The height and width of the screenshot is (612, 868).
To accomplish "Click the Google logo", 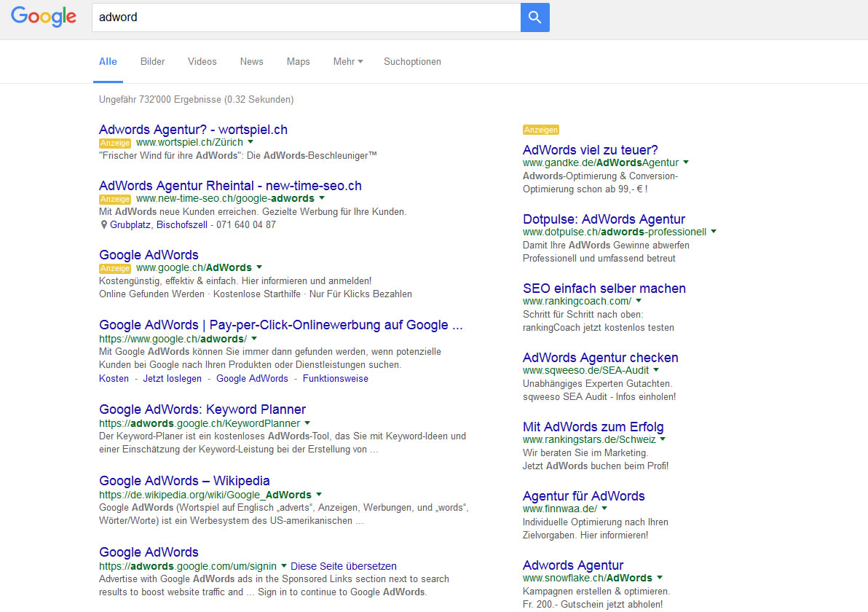I will 44,17.
